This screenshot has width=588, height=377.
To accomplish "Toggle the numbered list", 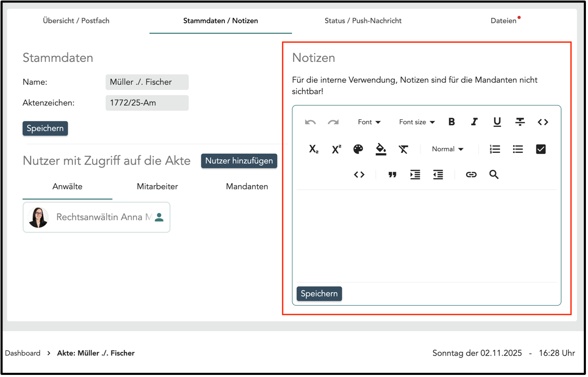I will (x=495, y=149).
